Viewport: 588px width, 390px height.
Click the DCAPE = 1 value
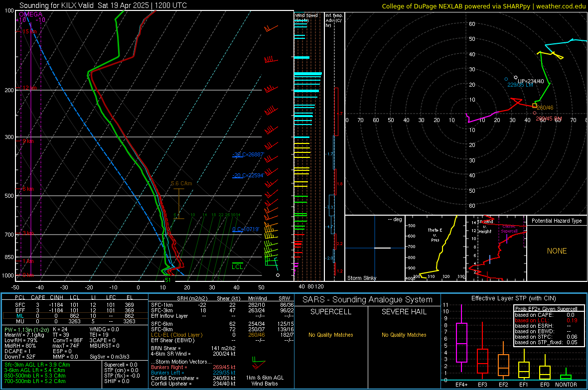[x=17, y=351]
